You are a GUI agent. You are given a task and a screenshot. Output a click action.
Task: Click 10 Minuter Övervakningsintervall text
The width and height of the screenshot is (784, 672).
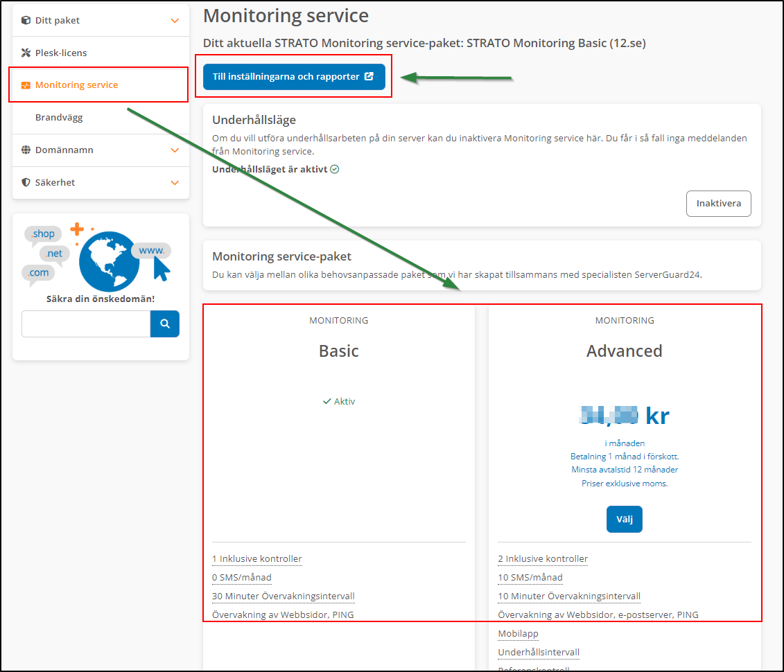[x=569, y=596]
